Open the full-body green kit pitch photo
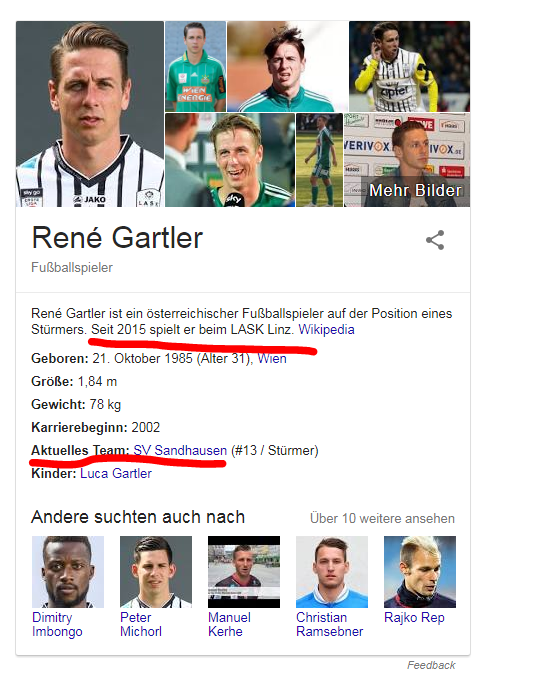This screenshot has height=691, width=548. pos(319,160)
